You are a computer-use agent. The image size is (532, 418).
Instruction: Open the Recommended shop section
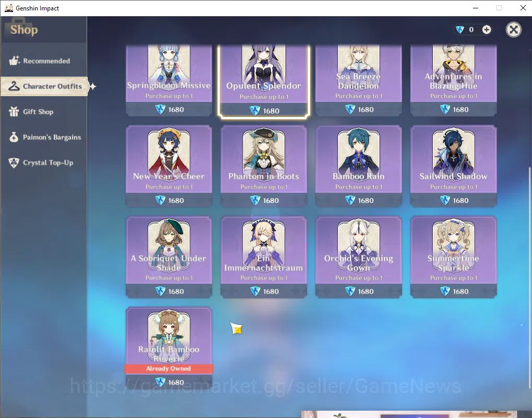(x=43, y=61)
